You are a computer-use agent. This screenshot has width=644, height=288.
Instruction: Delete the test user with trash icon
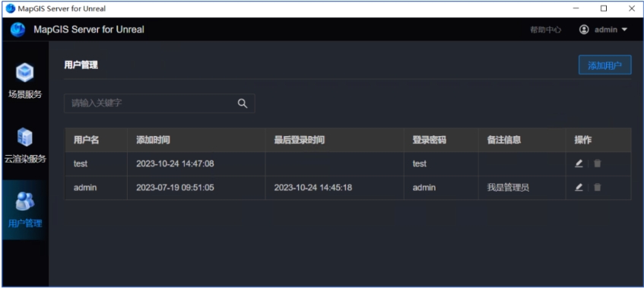point(598,163)
